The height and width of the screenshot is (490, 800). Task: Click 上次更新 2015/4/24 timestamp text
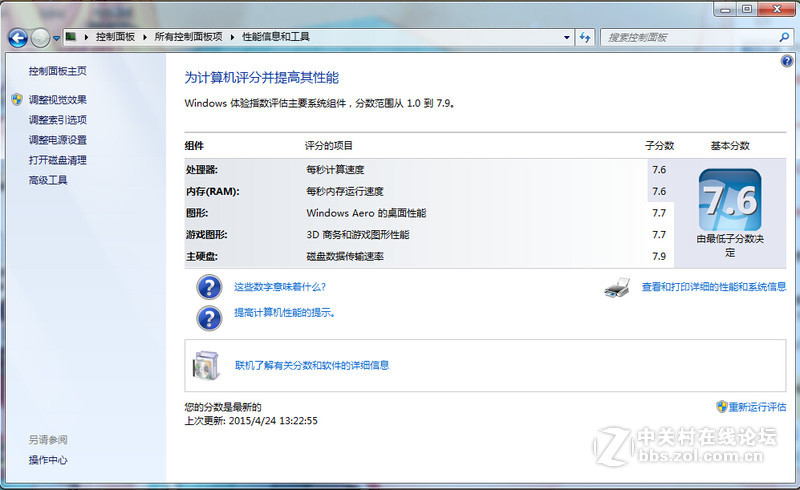click(251, 421)
